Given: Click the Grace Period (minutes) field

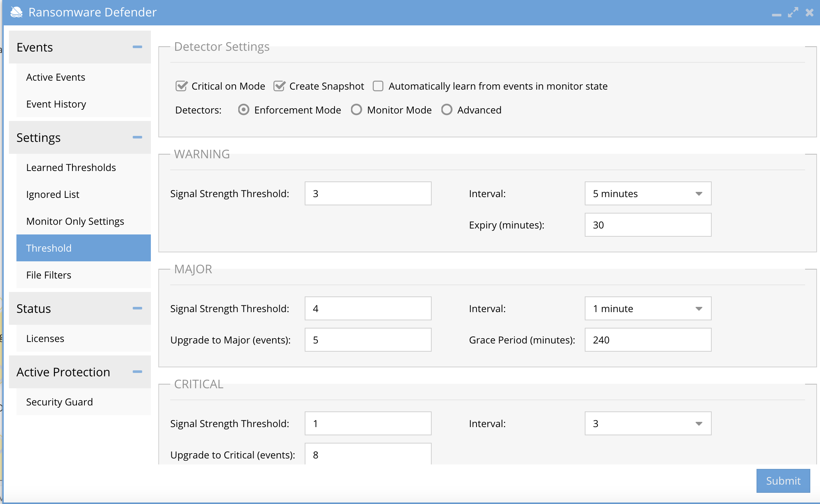Looking at the screenshot, I should click(x=648, y=340).
